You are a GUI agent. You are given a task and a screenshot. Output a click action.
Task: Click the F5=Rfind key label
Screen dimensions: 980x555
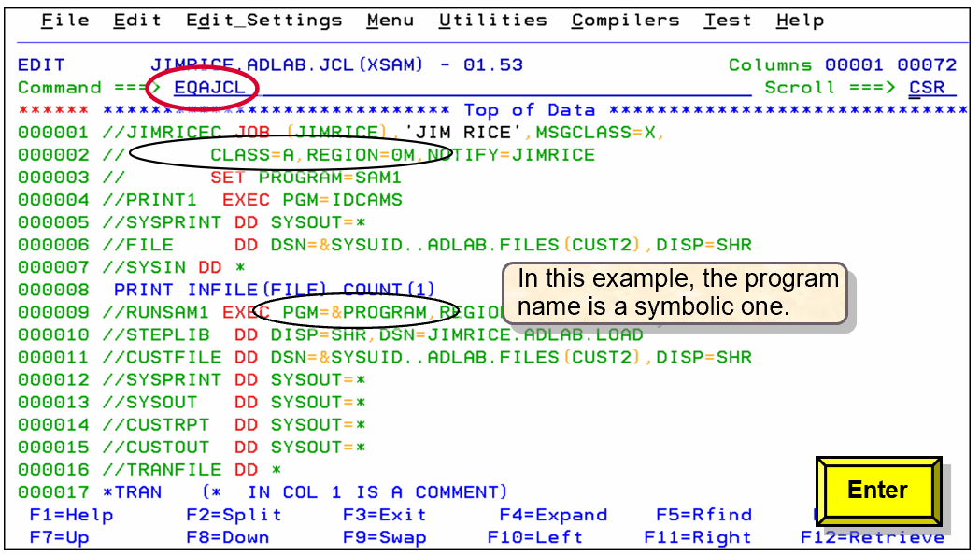[705, 515]
